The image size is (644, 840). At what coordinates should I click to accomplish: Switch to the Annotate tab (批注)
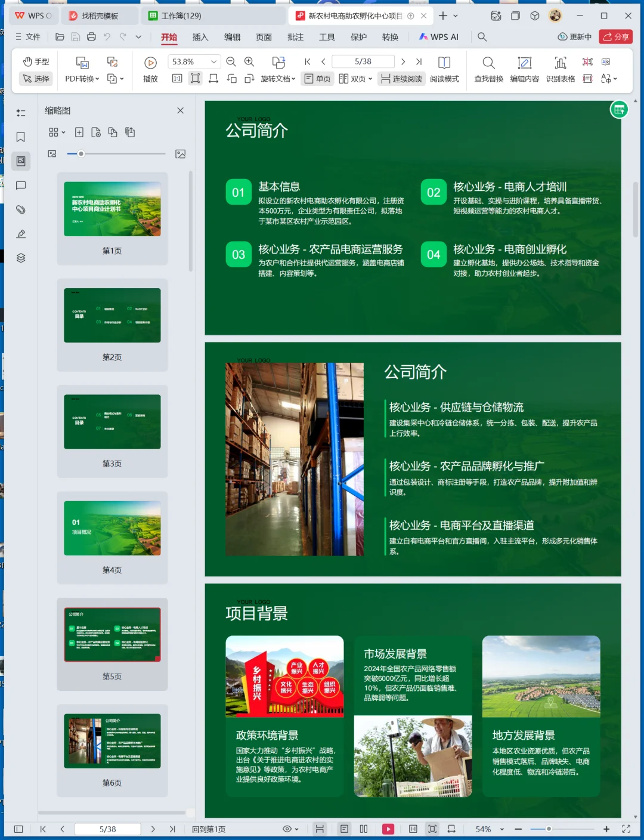tap(295, 37)
